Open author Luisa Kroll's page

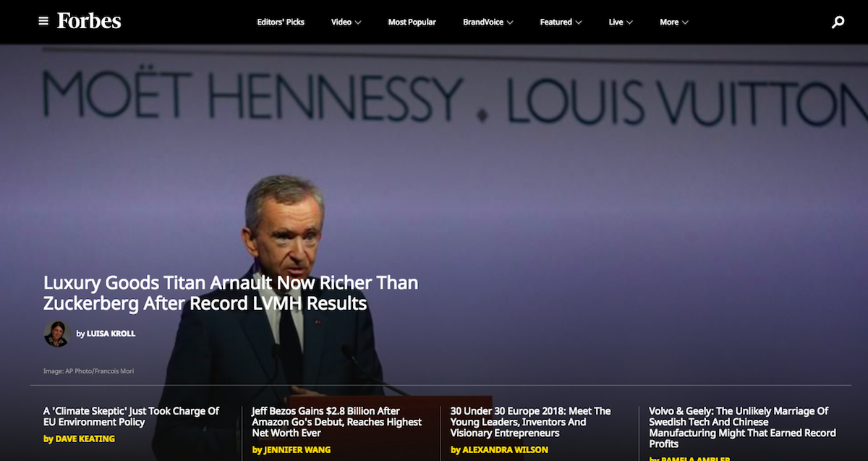click(x=111, y=334)
